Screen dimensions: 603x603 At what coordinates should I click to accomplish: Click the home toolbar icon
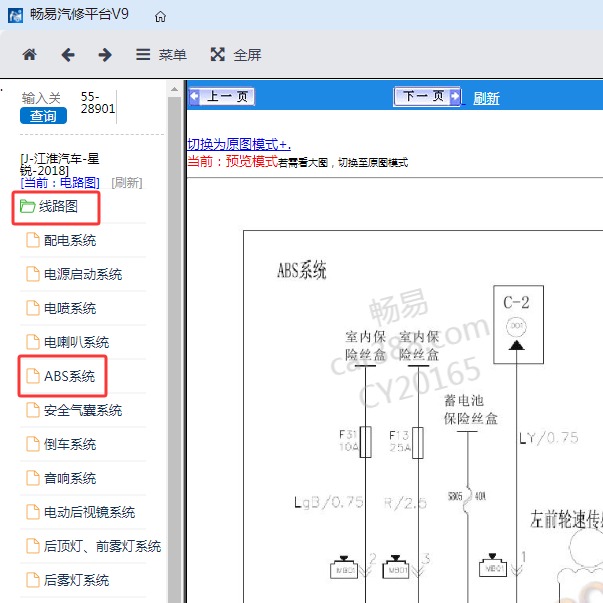point(30,55)
